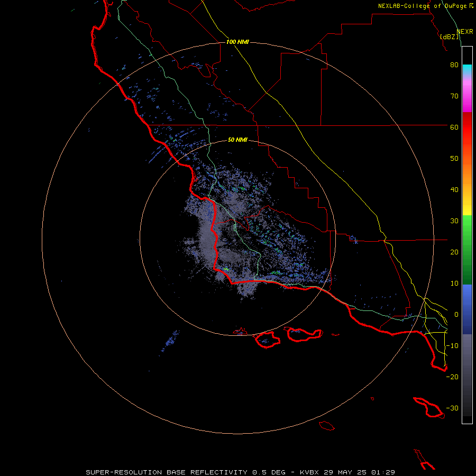476x476 pixels.
Task: Click the "KVBX 29 MAY 25 01:29" timestamp
Action: 347,472
